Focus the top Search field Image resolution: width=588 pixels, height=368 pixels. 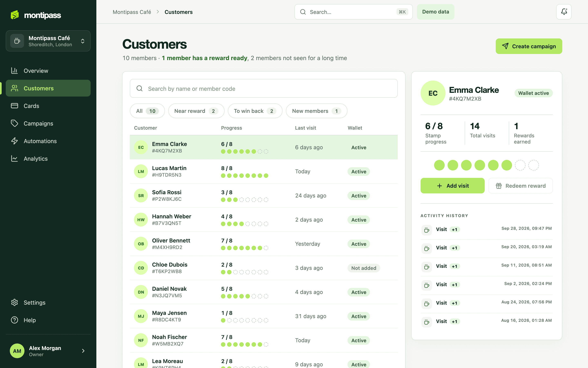coord(353,12)
